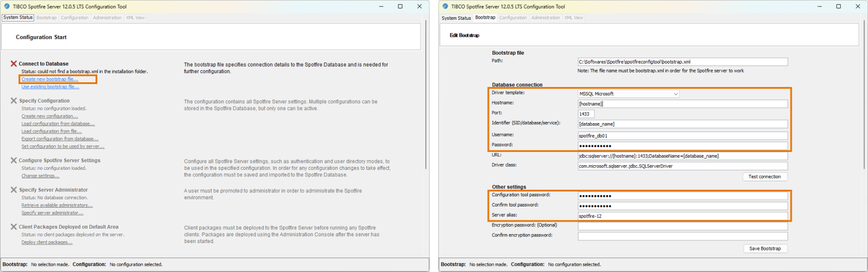Image resolution: width=868 pixels, height=272 pixels.
Task: Click the Driver class field
Action: click(x=682, y=165)
